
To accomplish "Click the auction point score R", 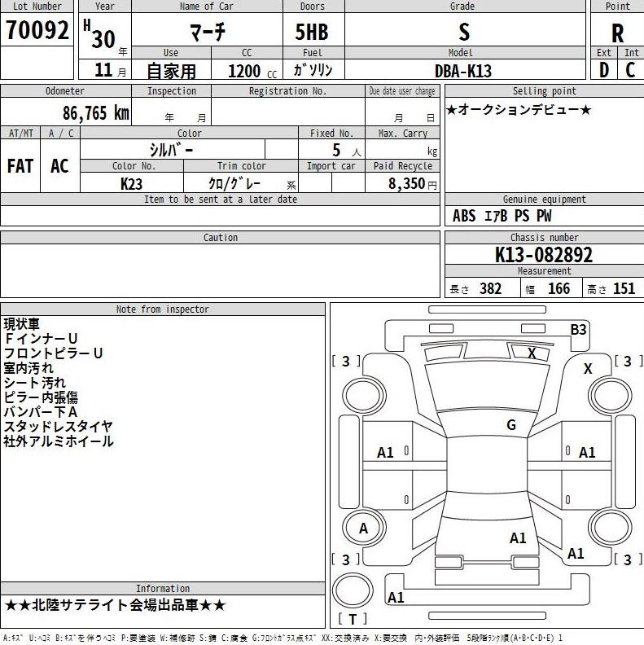I will tap(617, 33).
